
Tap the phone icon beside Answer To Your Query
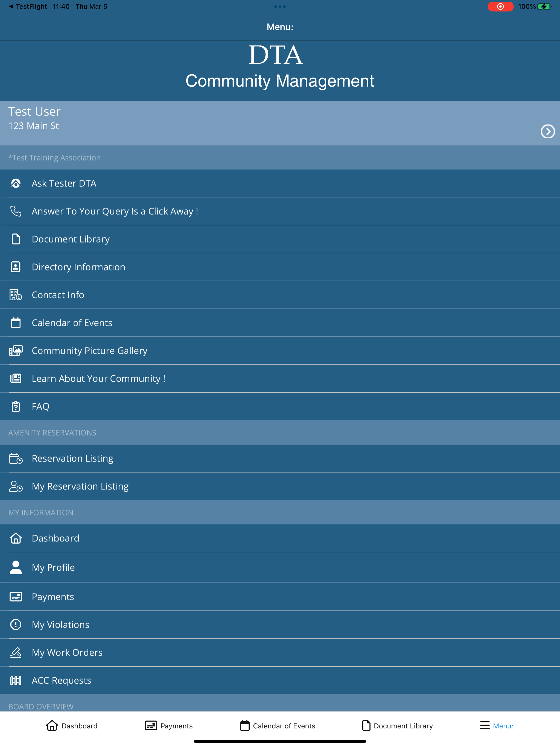pos(16,211)
